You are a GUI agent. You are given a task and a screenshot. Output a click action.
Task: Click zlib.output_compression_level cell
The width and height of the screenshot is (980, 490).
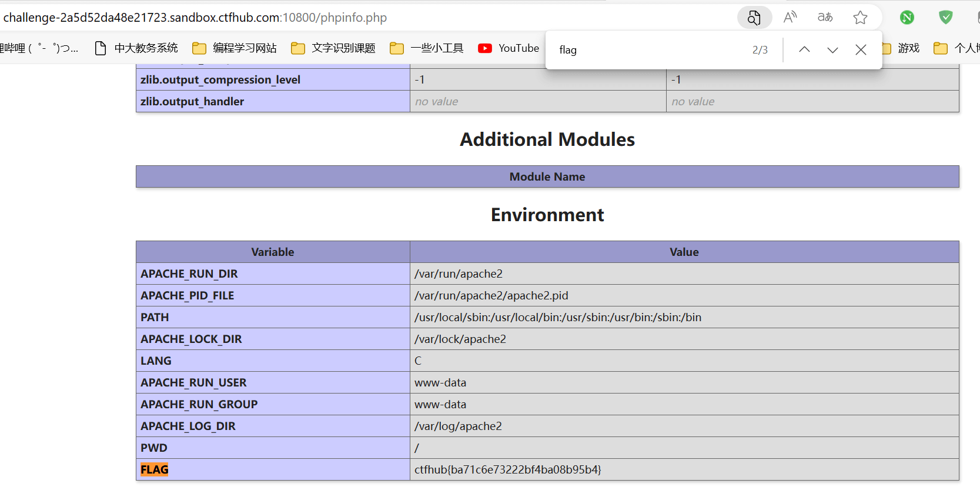(273, 79)
